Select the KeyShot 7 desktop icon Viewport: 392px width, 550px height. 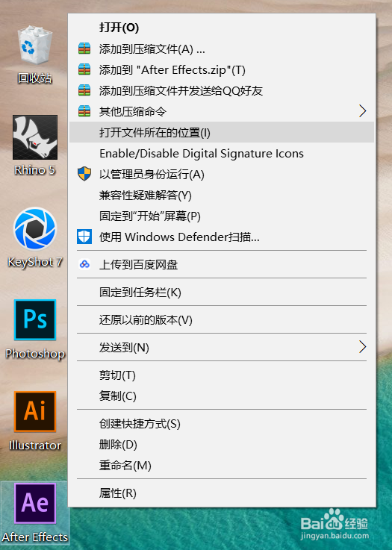pyautogui.click(x=35, y=228)
